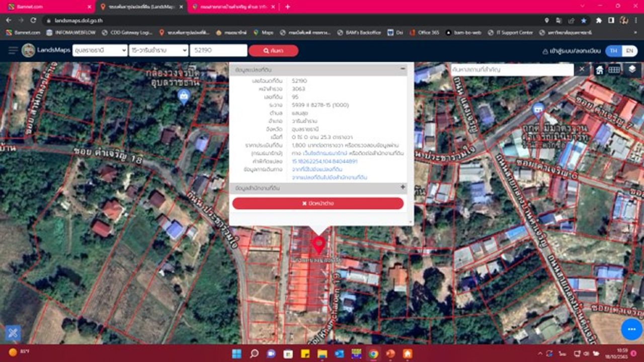Click the home icon on the map toolbar
Image resolution: width=644 pixels, height=362 pixels.
(599, 70)
